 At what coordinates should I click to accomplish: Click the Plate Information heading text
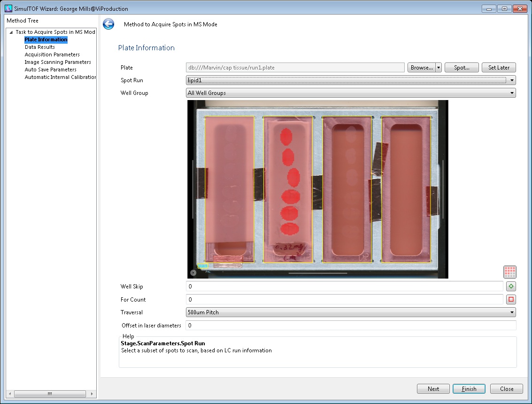pyautogui.click(x=146, y=48)
